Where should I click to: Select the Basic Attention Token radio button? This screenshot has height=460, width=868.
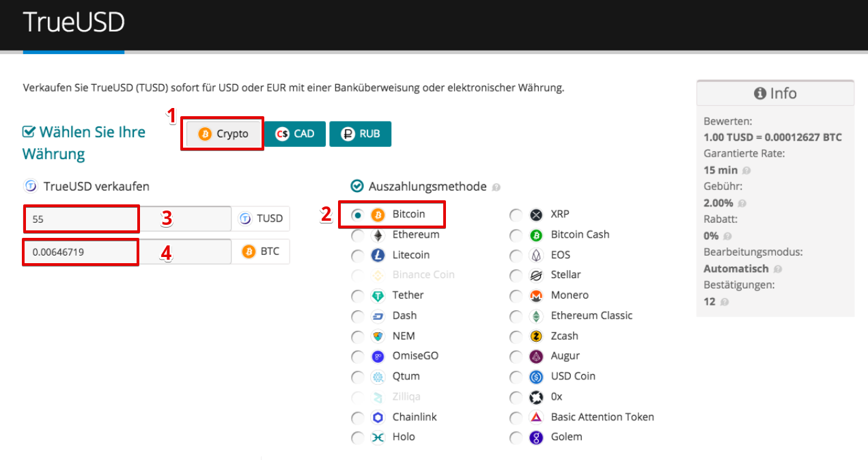[x=516, y=418]
